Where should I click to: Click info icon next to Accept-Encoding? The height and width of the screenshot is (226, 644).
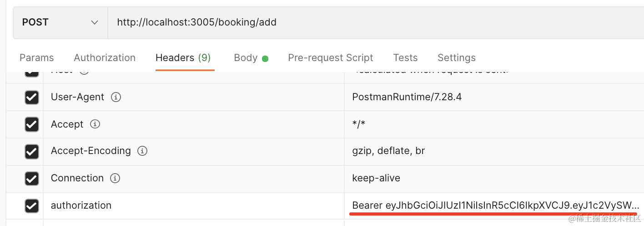(142, 151)
